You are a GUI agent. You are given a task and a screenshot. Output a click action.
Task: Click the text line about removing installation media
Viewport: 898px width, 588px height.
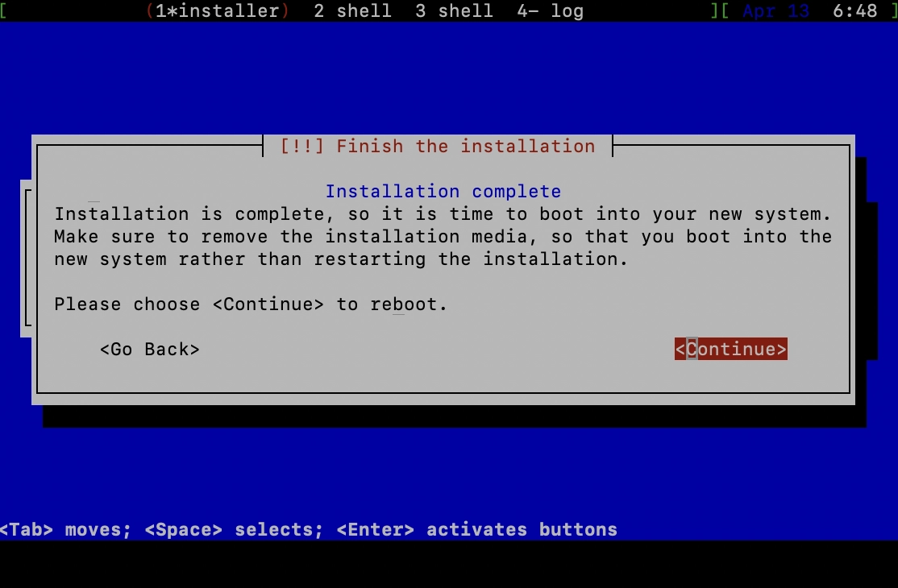[x=443, y=236]
